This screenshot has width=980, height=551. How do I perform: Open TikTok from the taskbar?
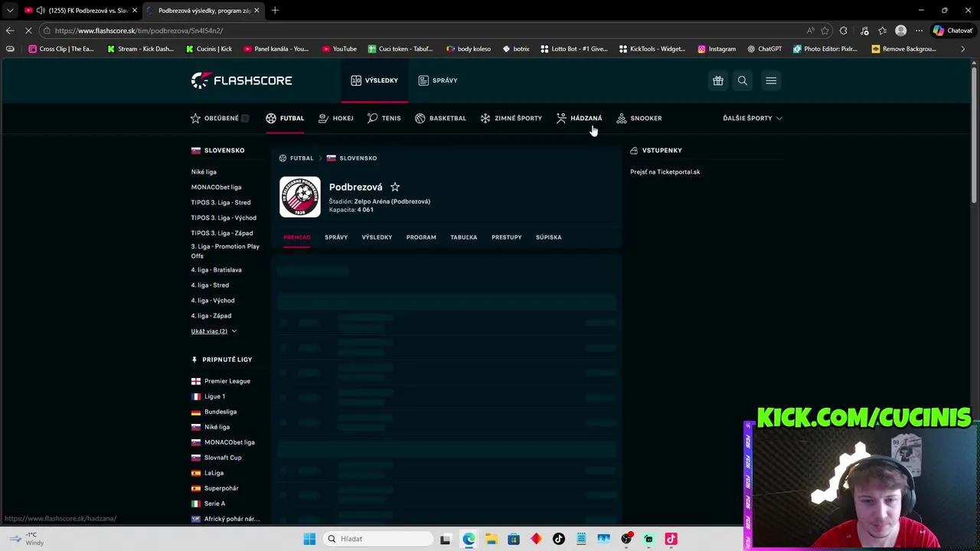pos(559,539)
